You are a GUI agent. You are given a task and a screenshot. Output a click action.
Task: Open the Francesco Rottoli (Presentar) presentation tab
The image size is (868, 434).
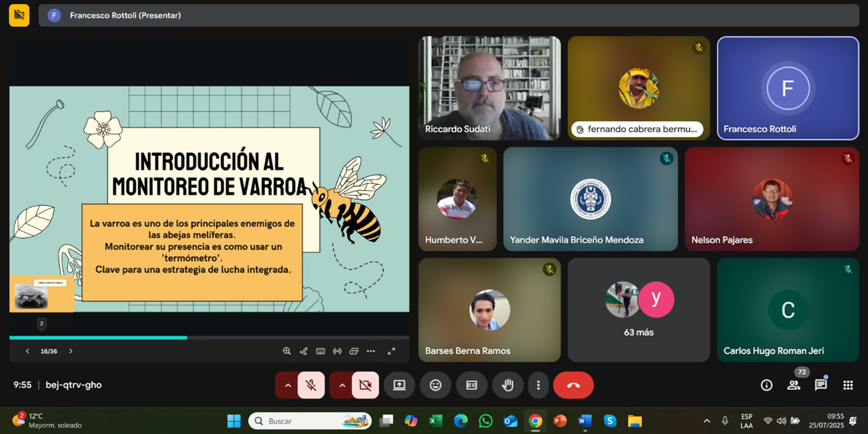pos(125,15)
